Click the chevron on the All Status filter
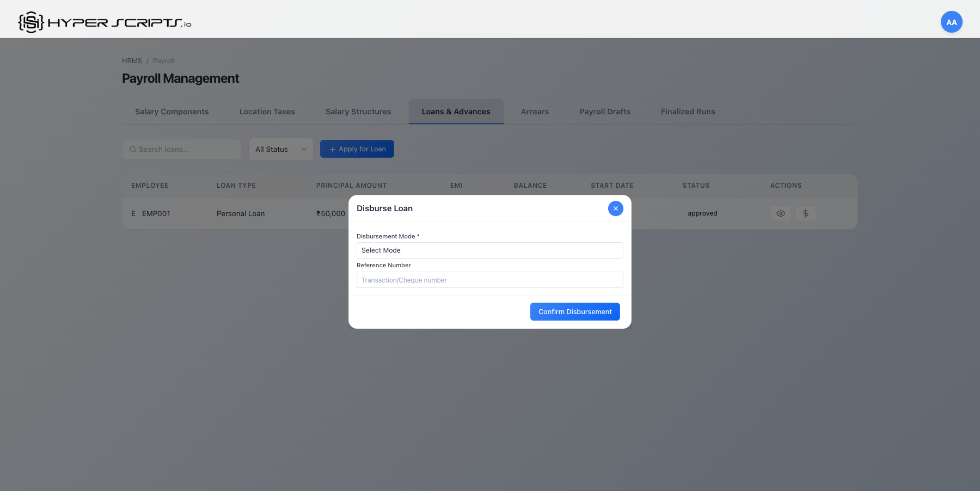The image size is (980, 491). coord(304,149)
